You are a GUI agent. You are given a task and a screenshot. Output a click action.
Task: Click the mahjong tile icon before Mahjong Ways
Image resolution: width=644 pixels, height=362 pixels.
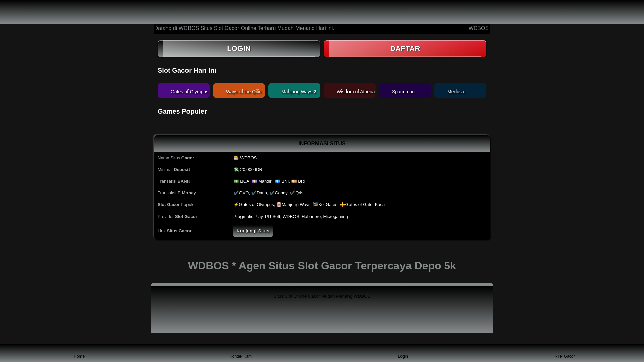pyautogui.click(x=279, y=205)
